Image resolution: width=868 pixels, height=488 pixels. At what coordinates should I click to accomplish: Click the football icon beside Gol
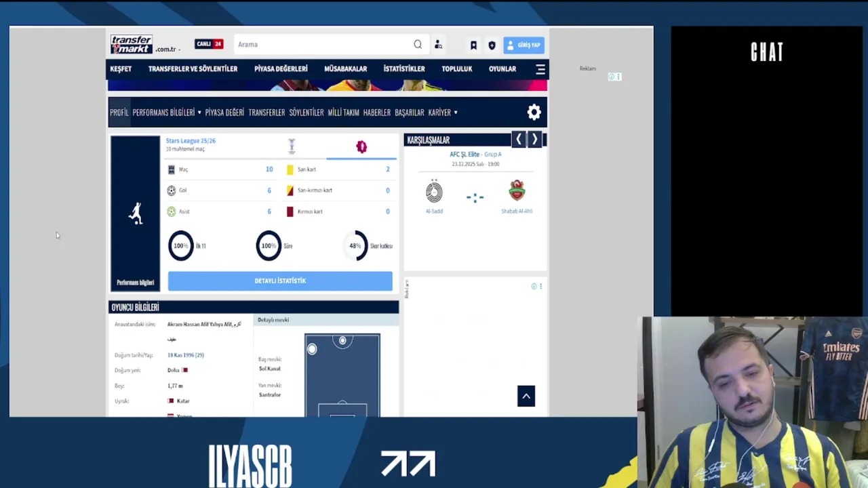pos(171,190)
